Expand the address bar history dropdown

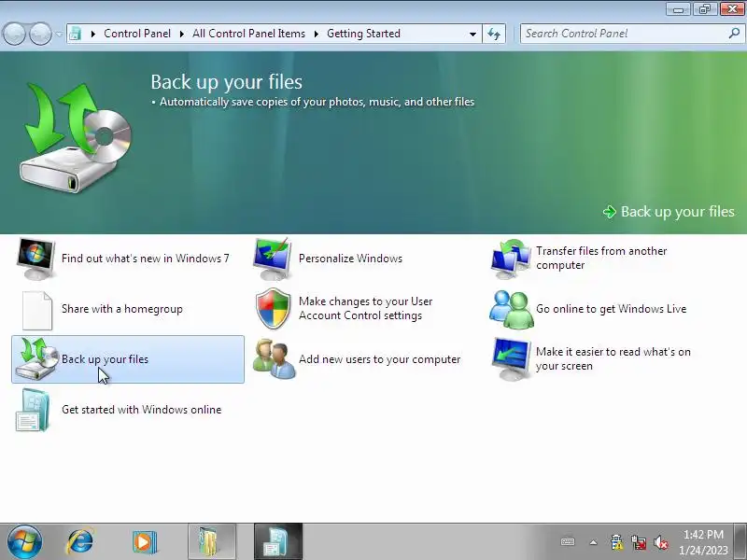472,34
